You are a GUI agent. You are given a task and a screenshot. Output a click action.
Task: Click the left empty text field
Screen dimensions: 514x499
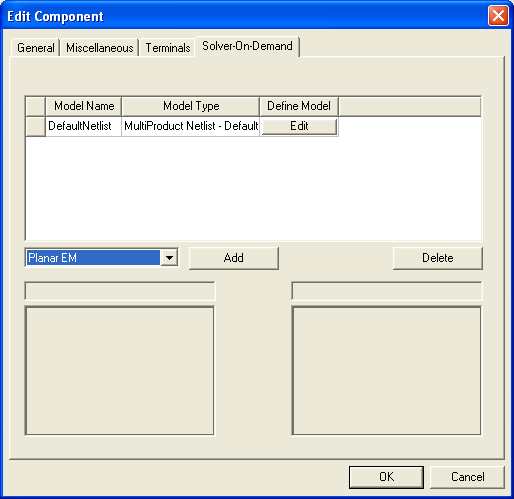pyautogui.click(x=120, y=291)
